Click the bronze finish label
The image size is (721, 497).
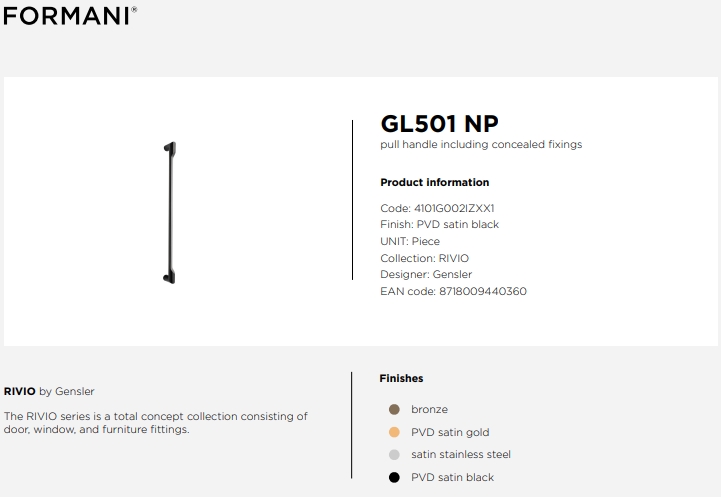[x=429, y=409]
